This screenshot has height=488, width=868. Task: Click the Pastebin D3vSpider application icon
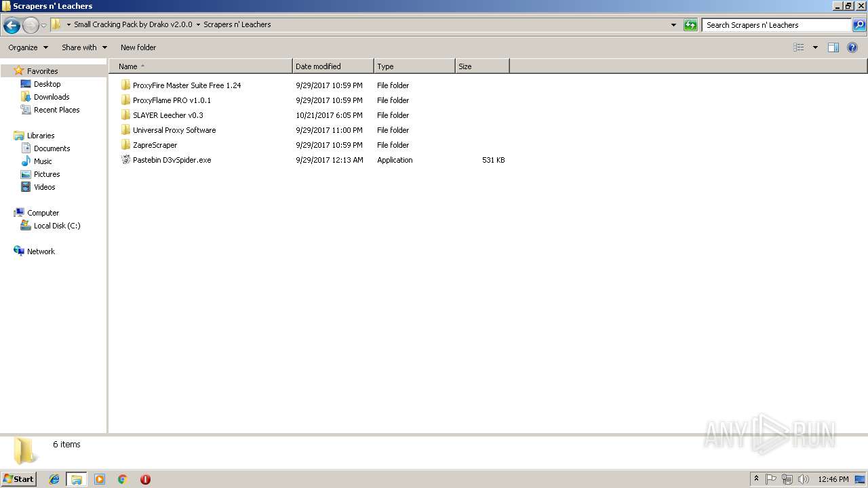(125, 160)
